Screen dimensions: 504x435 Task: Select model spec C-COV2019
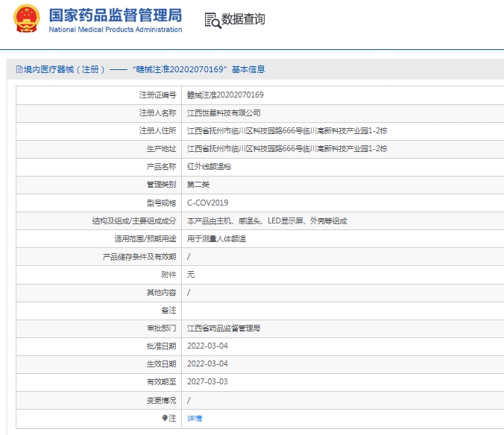coord(208,203)
